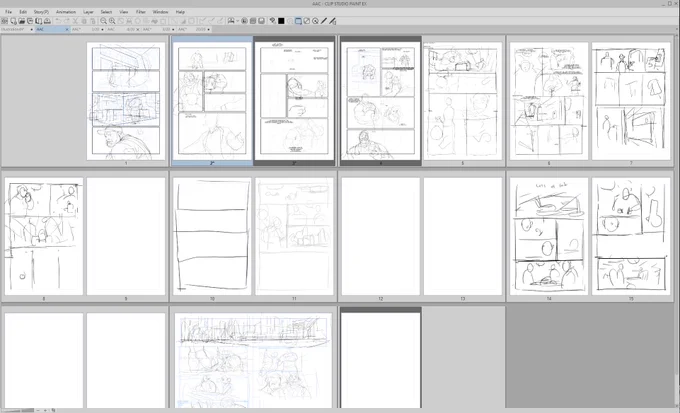680x413 pixels.
Task: Open the dropdown arrow beside the figure icon
Action: [x=238, y=21]
